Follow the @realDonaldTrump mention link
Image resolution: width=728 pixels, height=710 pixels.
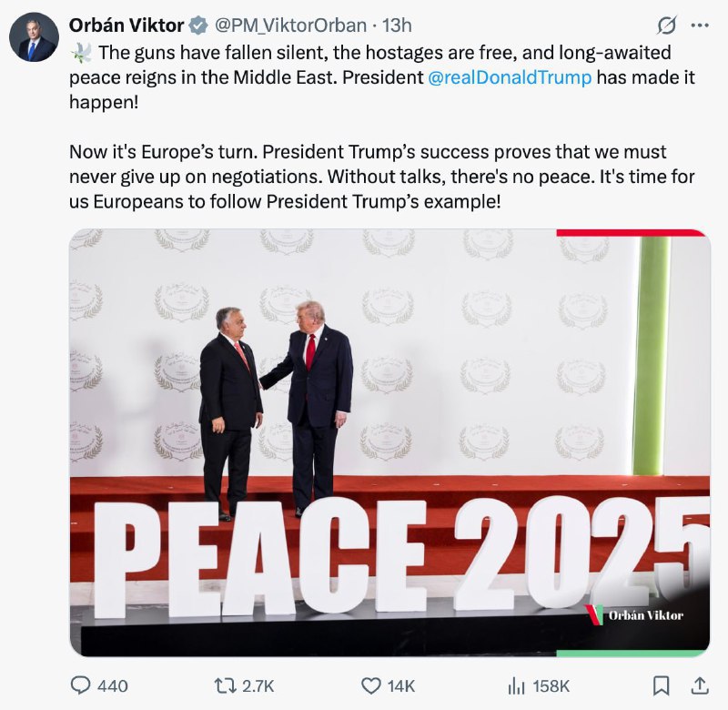(x=510, y=77)
